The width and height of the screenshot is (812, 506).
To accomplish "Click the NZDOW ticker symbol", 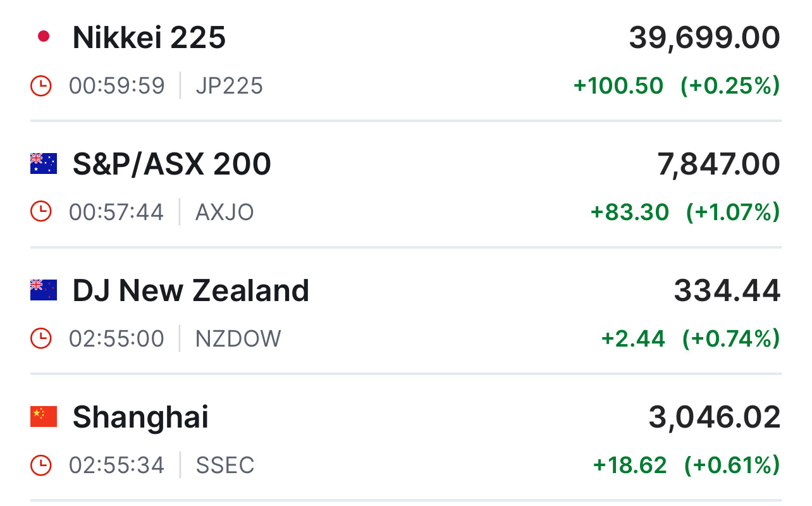I will [x=238, y=338].
